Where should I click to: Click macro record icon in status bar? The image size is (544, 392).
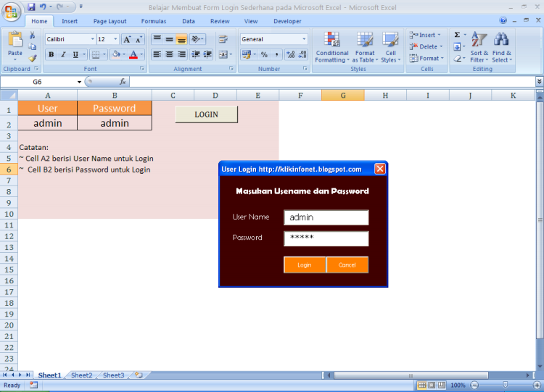[x=33, y=385]
